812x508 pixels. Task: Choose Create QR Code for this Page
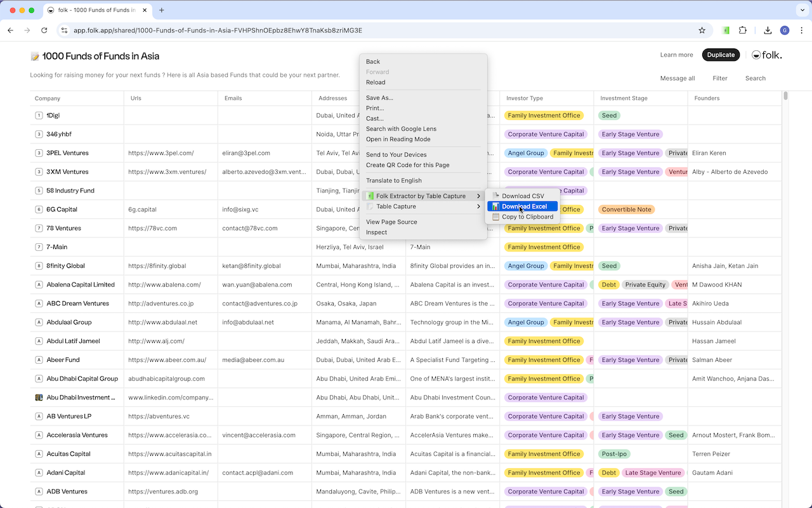(x=423, y=165)
